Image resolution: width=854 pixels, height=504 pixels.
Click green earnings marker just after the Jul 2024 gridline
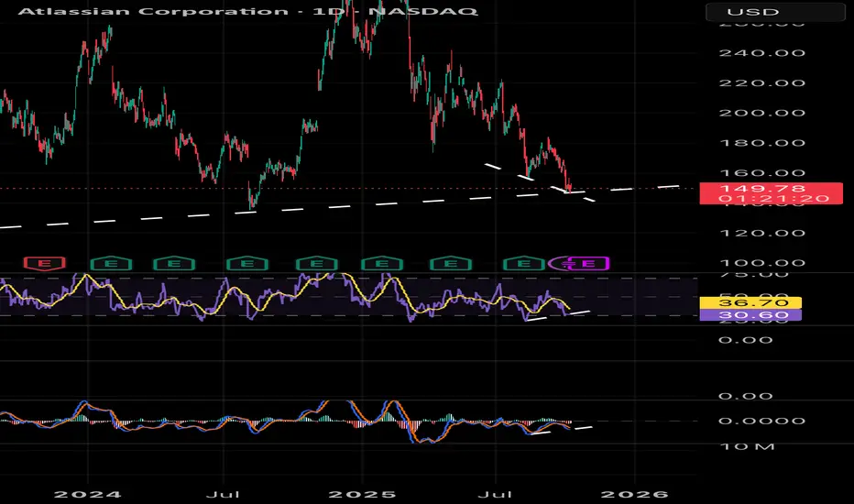pyautogui.click(x=247, y=264)
